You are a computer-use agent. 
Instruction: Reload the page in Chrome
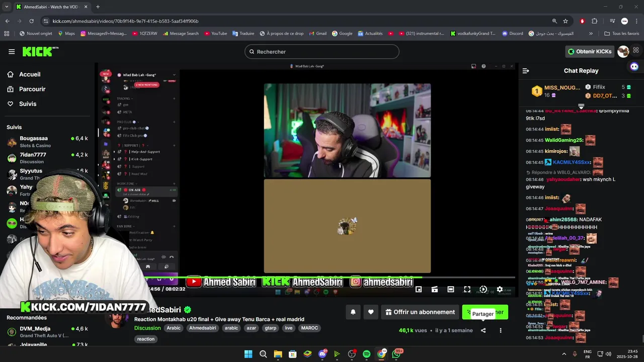pyautogui.click(x=31, y=21)
